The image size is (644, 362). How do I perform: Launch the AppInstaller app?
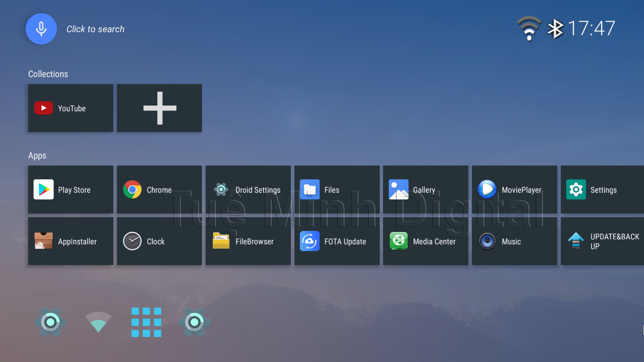click(x=70, y=241)
